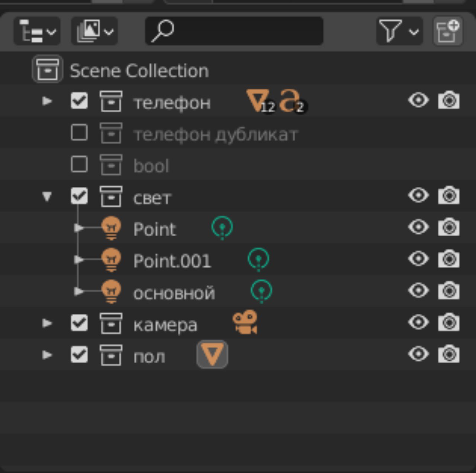Viewport: 476px width, 473px height.
Task: Uncheck the камера collection checkbox
Action: tap(79, 323)
